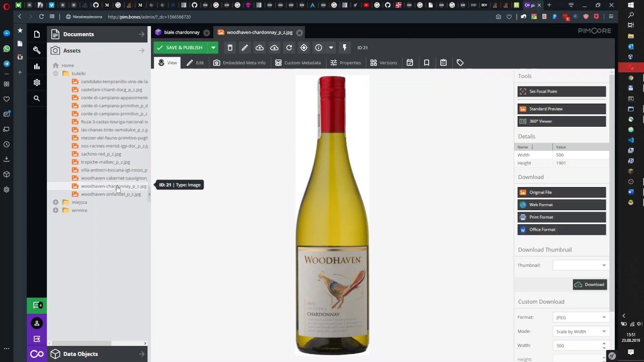Open the notes clipboard tab icon
644x362 pixels.
[443, 63]
